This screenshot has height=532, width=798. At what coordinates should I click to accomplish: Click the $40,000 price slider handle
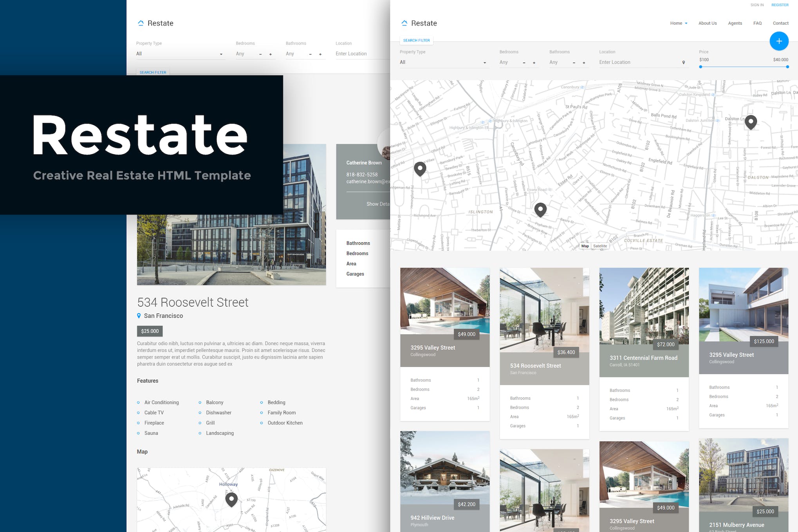point(787,67)
